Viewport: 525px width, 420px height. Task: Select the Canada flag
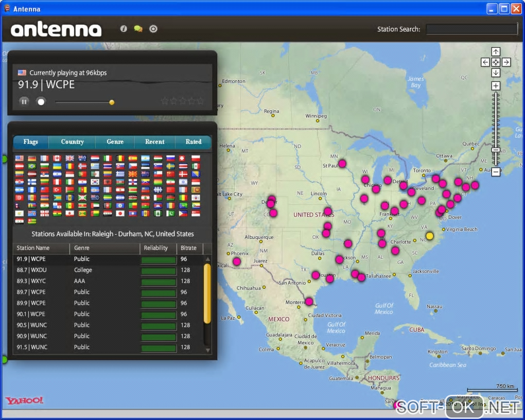click(57, 159)
